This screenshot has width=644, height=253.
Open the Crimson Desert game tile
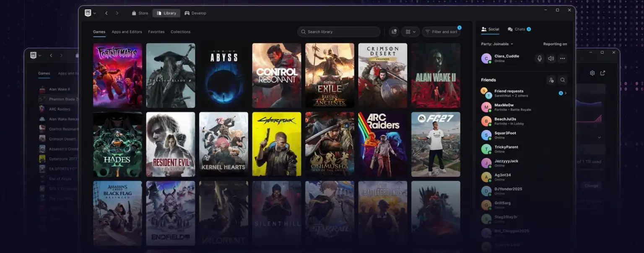point(383,76)
